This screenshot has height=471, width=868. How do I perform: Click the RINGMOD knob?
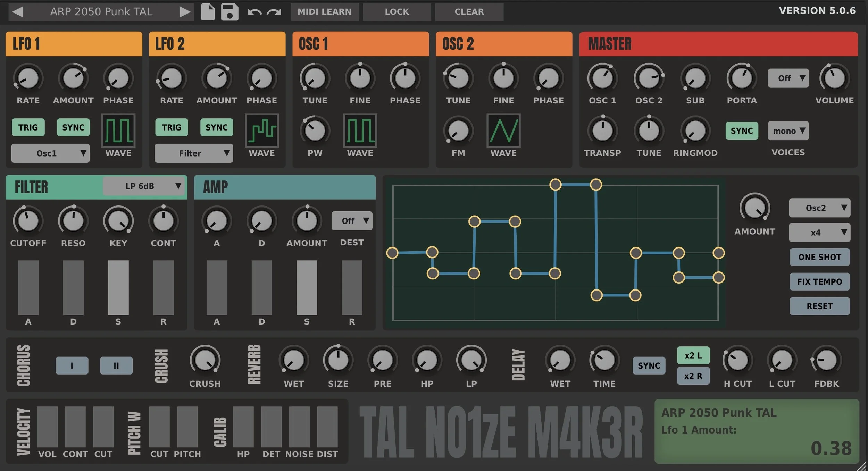click(x=695, y=131)
